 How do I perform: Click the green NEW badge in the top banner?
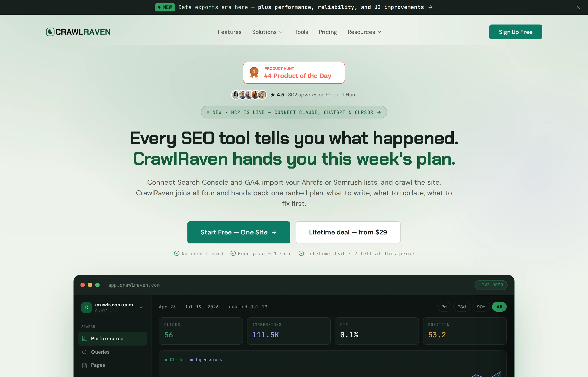click(x=165, y=7)
